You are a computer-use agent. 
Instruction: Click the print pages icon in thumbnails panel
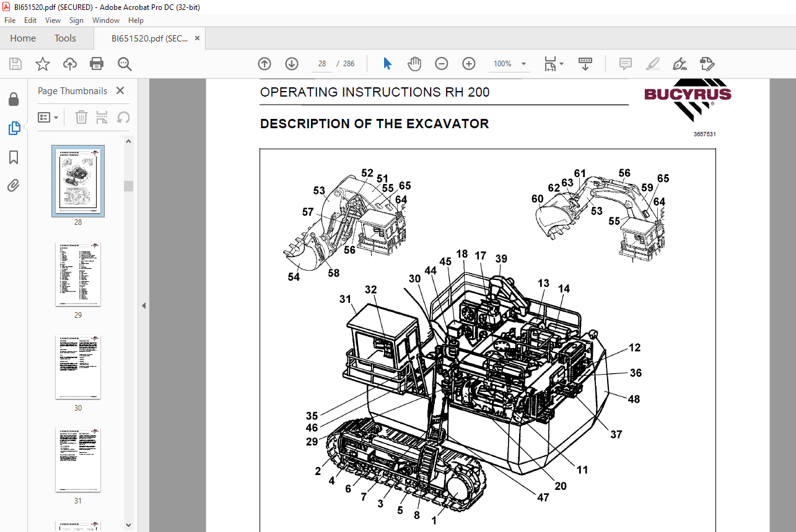(x=102, y=117)
